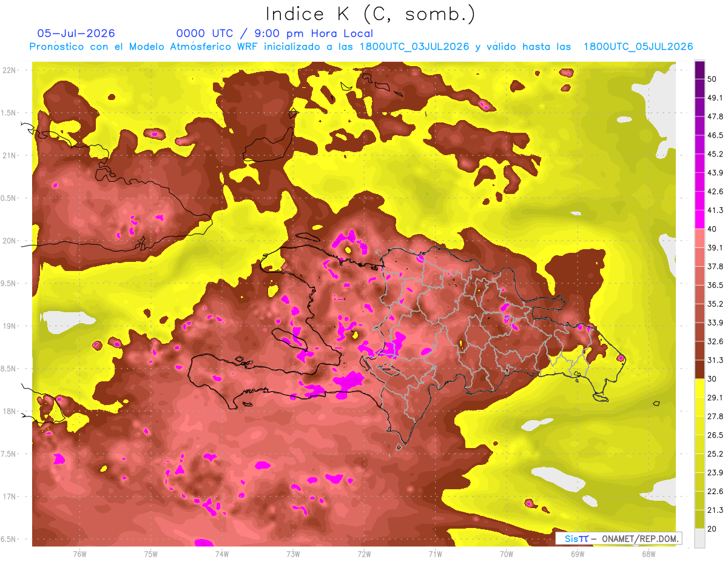Select the pink segment between 40 and 39.1
Image resolution: width=728 pixels, height=562 pixels.
pos(699,239)
